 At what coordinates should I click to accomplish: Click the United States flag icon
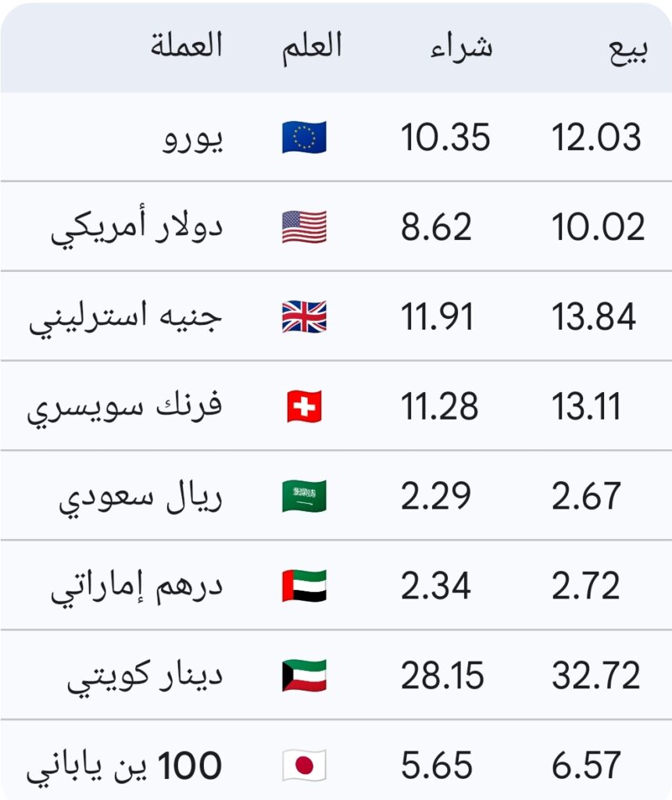click(304, 227)
